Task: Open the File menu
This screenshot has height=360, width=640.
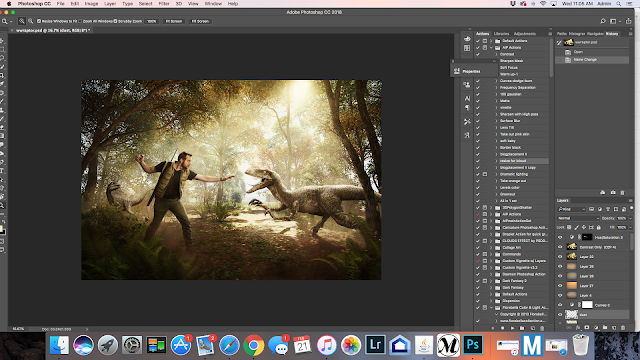Action: [x=60, y=4]
